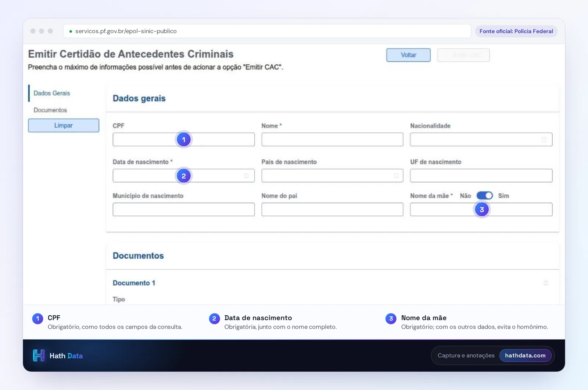588x390 pixels.
Task: Click the Voltar button
Action: coord(408,55)
